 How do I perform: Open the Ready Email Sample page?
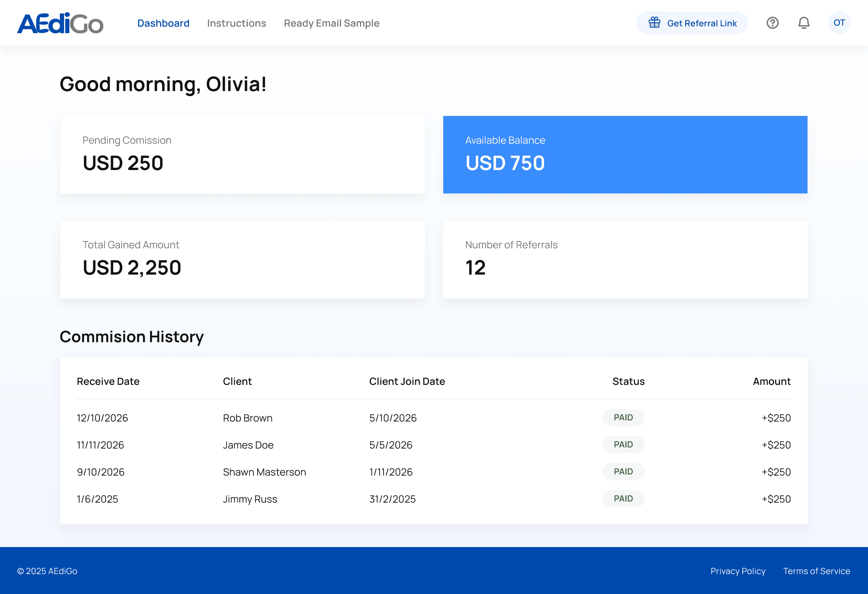pos(332,23)
